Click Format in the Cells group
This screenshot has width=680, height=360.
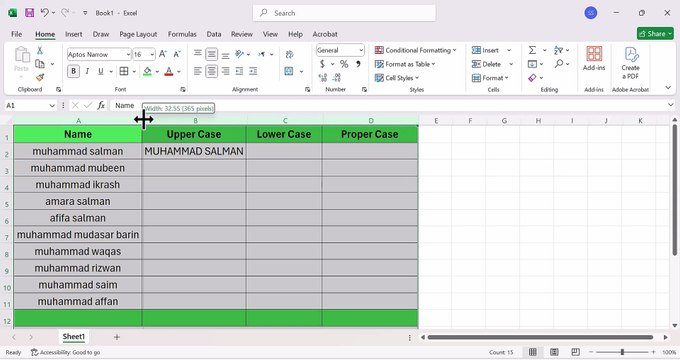(x=490, y=78)
